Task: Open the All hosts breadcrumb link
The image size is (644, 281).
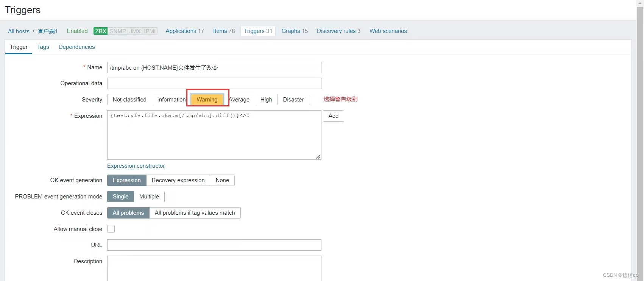Action: [x=19, y=31]
